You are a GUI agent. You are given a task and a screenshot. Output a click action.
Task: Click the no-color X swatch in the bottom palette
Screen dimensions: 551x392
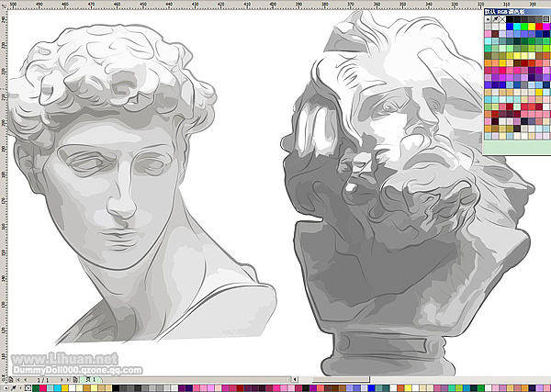click(30, 388)
